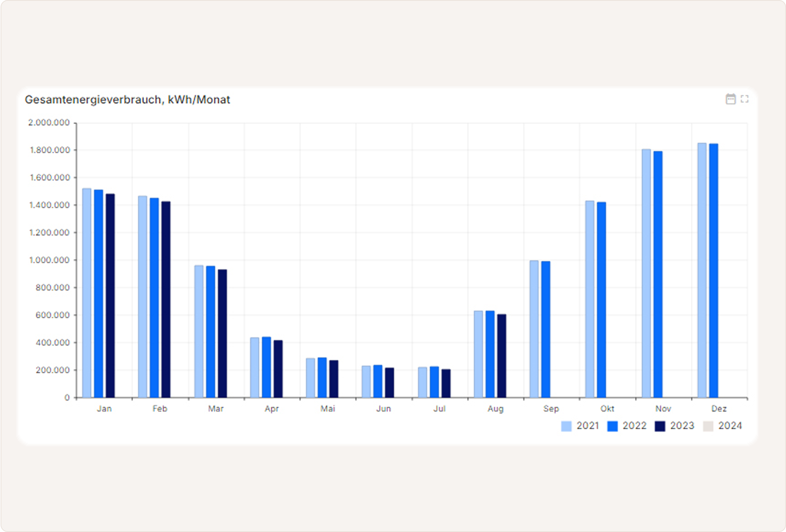Click the 2021 bar for February
Screen dimensions: 786x532
coord(143,297)
